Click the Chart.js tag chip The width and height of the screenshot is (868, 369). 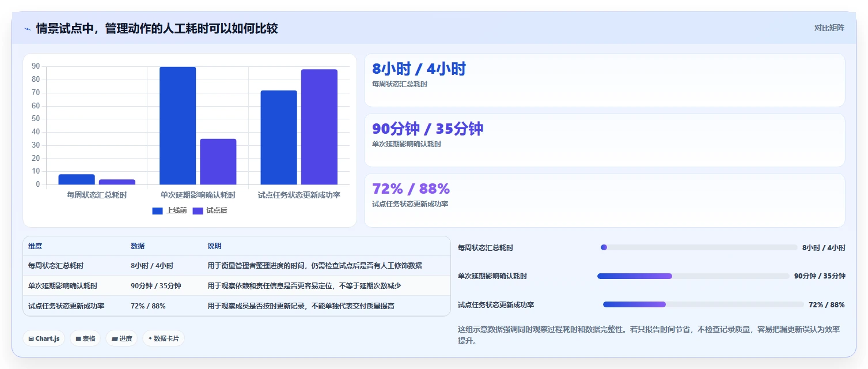pos(44,338)
